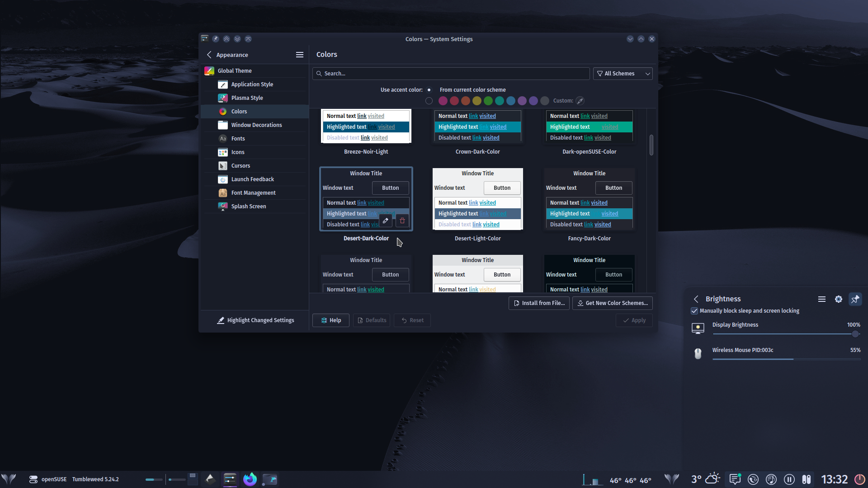Go back using the Appearance back arrow
Image resolution: width=868 pixels, height=488 pixels.
209,55
